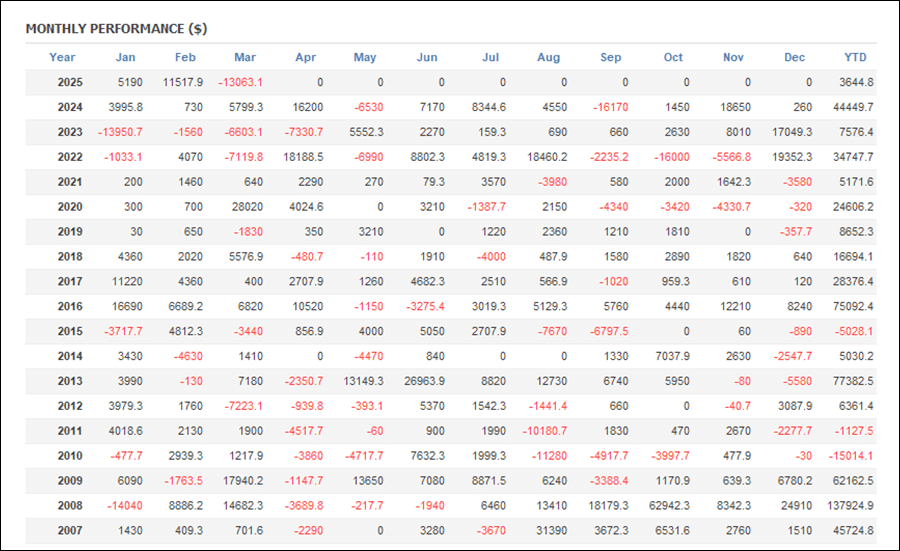
Task: Select the 2009 year row label
Action: [70, 481]
